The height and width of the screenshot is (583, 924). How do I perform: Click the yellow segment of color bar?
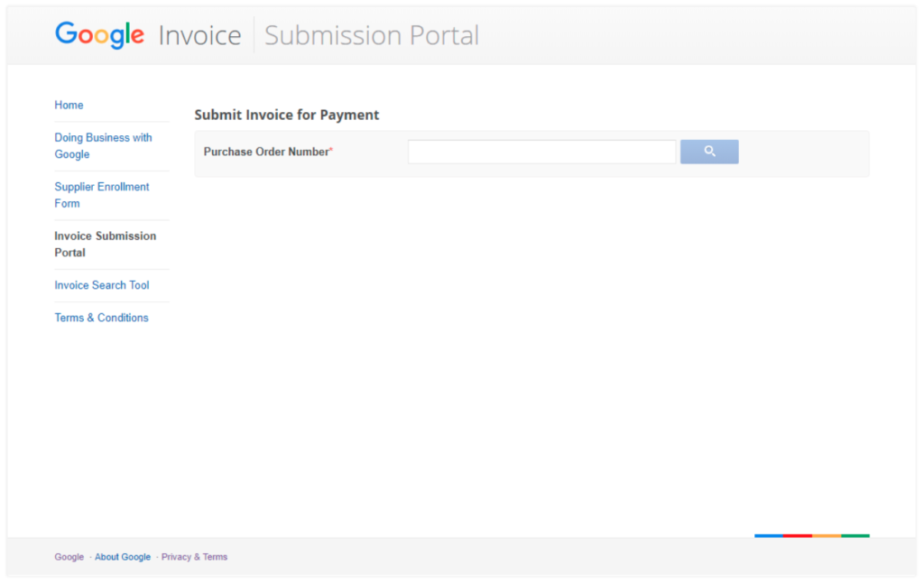(x=827, y=535)
